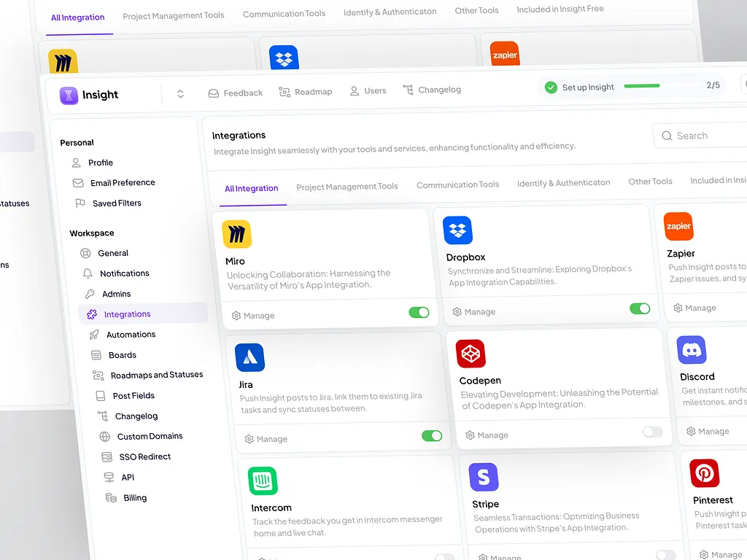747x560 pixels.
Task: Open Set up Insight progress checklist
Action: point(588,87)
